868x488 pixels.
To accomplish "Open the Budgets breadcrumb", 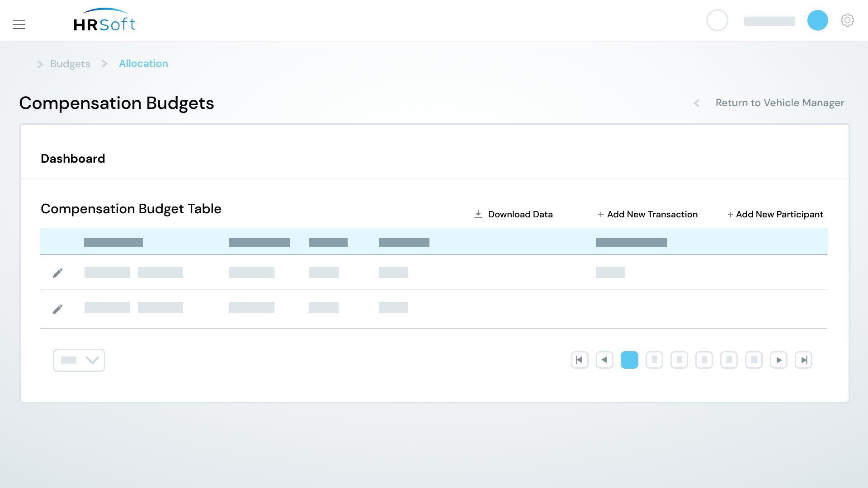I will pyautogui.click(x=70, y=64).
